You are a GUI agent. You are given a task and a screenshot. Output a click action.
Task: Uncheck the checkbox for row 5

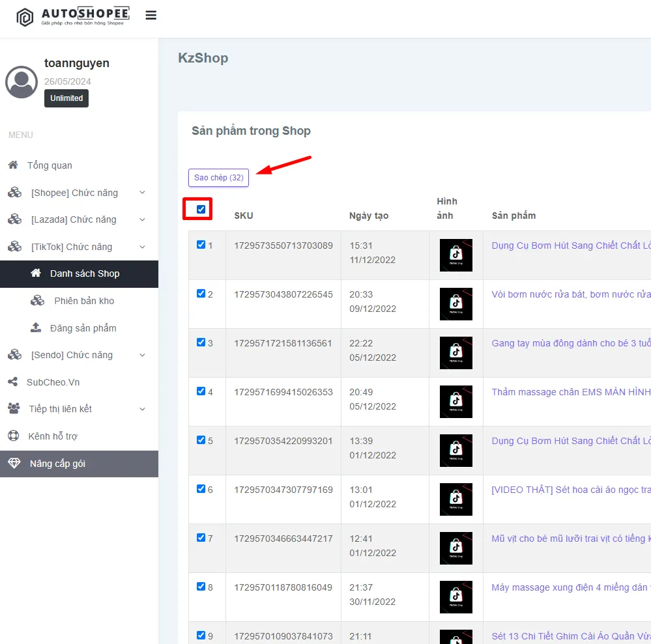pyautogui.click(x=201, y=440)
